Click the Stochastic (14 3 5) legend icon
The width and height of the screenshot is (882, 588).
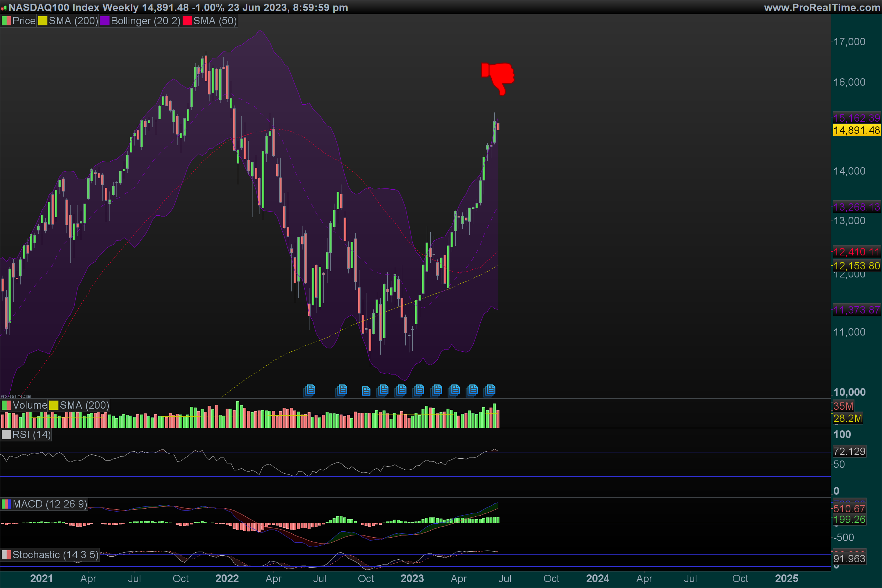[6, 555]
